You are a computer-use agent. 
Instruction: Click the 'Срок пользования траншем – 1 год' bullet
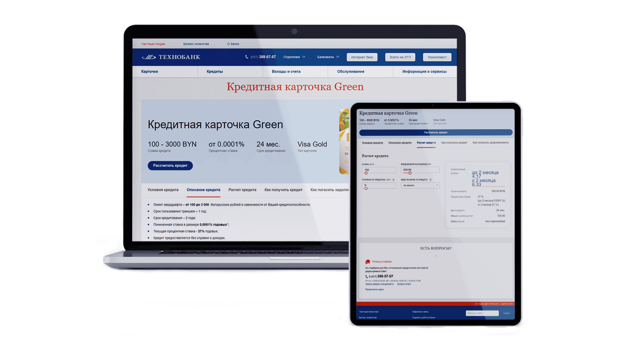click(180, 211)
